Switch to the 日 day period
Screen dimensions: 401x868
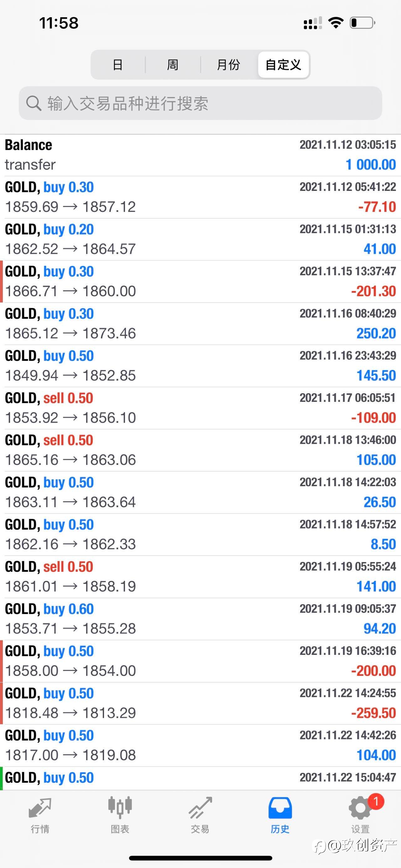[x=118, y=65]
